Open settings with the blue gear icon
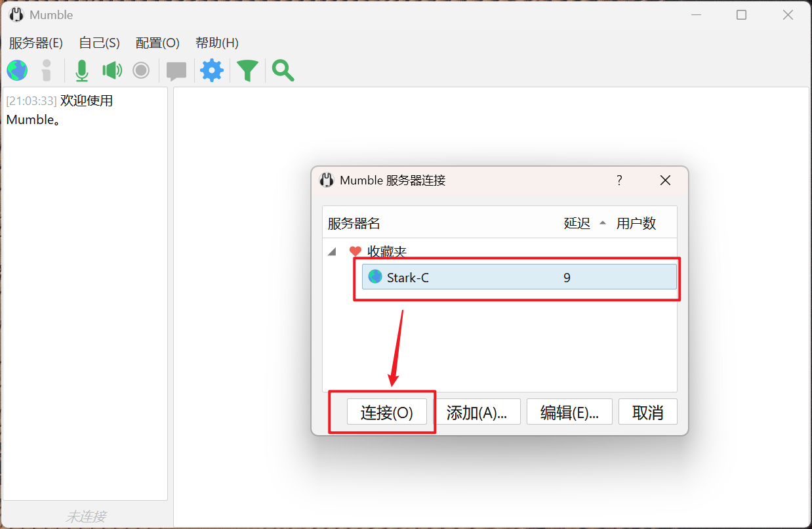 click(212, 70)
